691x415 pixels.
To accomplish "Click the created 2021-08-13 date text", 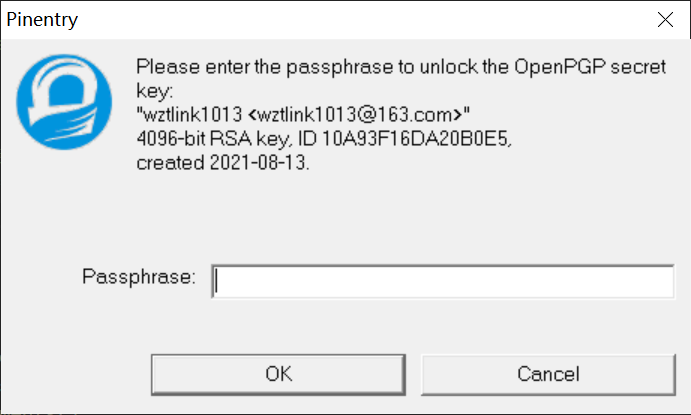I will tap(223, 163).
